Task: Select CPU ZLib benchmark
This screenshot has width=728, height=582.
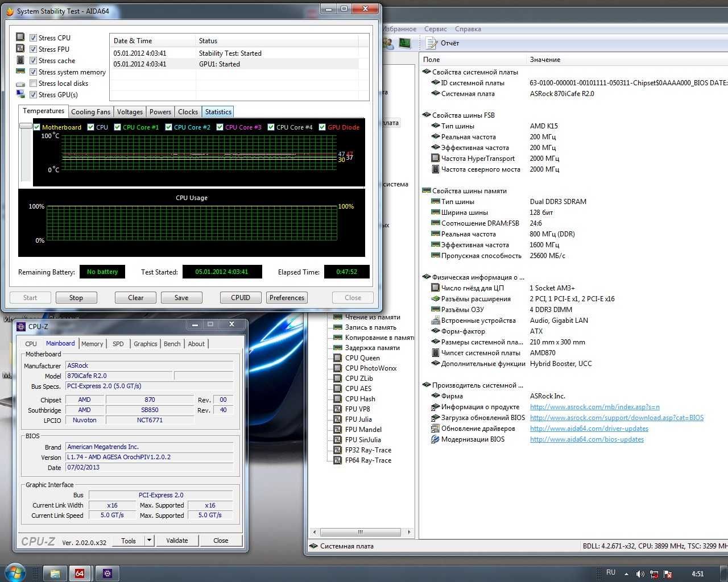Action: tap(359, 379)
